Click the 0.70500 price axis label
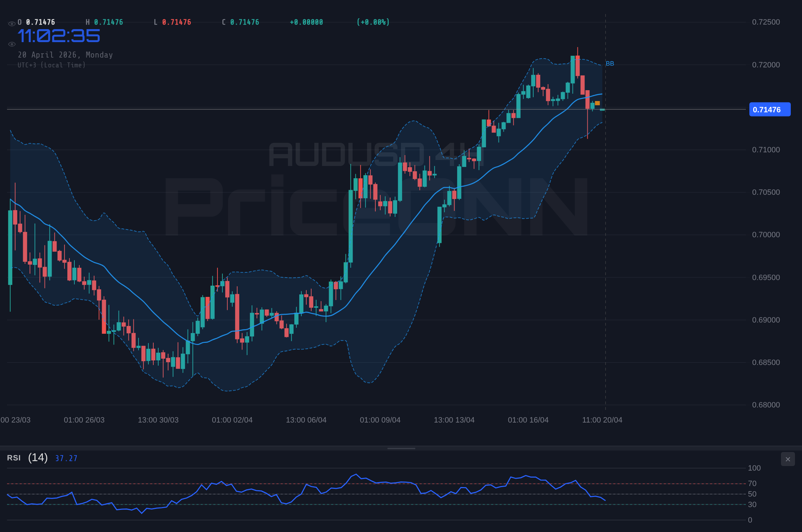Screen dimensions: 802x532 tap(766, 192)
